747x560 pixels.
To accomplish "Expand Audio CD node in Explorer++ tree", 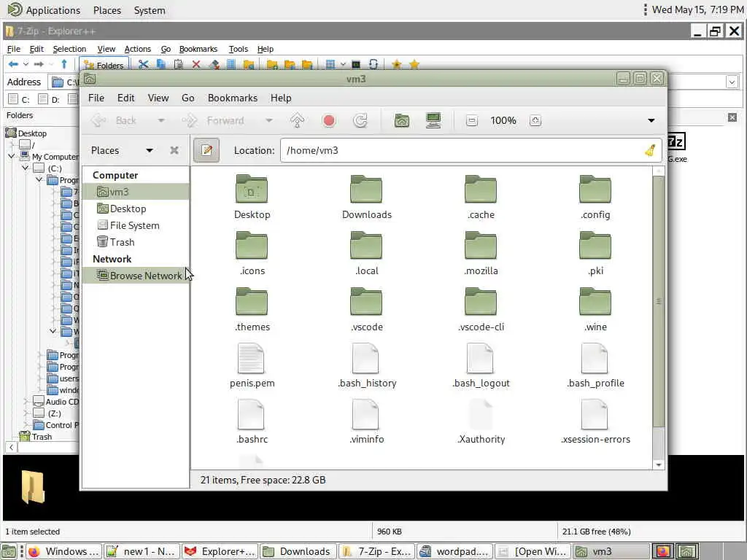I will point(26,402).
